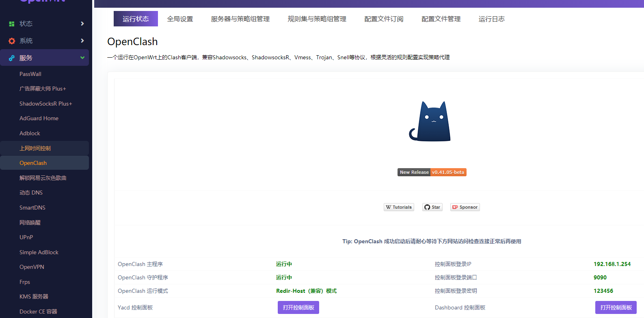Expand the 状态 menu chevron
The height and width of the screenshot is (318, 644).
point(82,24)
